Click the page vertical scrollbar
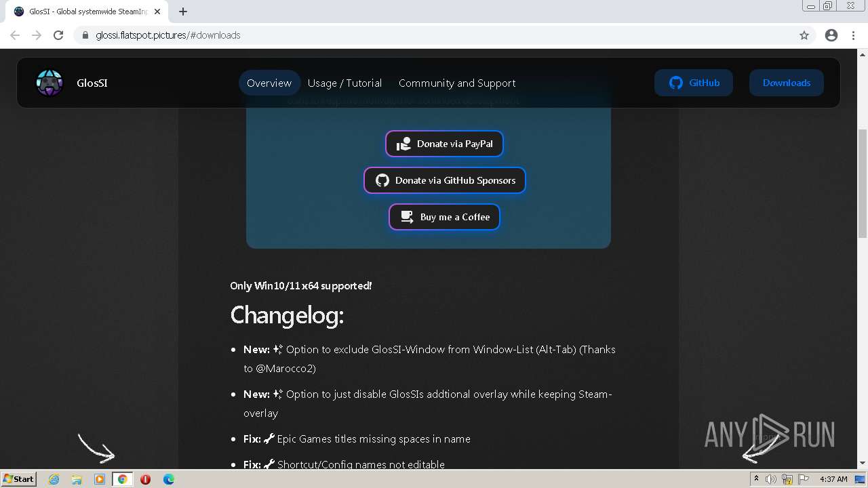The image size is (868, 488). point(862,183)
